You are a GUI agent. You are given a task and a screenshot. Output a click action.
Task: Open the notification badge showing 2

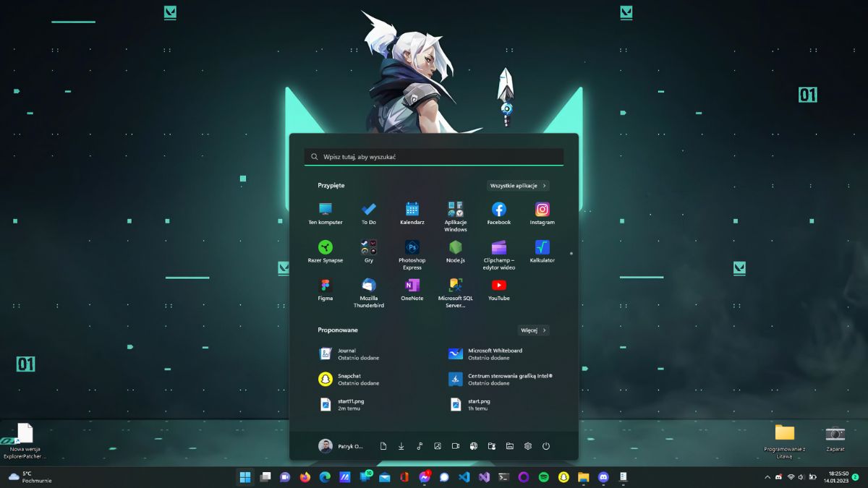point(855,477)
